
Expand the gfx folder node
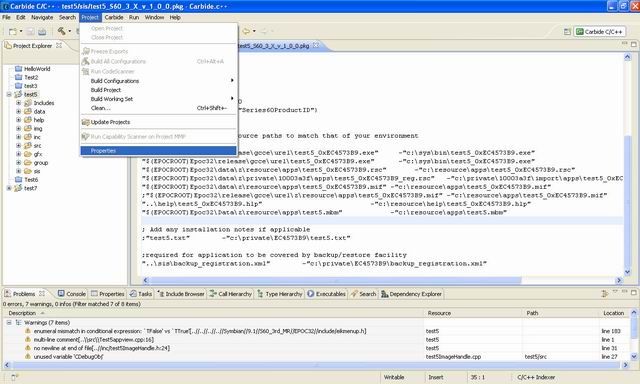(x=18, y=154)
